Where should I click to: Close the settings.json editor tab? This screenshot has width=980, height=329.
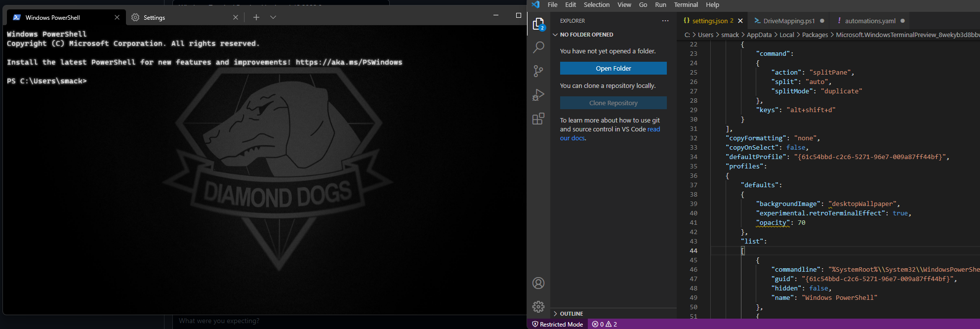(740, 21)
